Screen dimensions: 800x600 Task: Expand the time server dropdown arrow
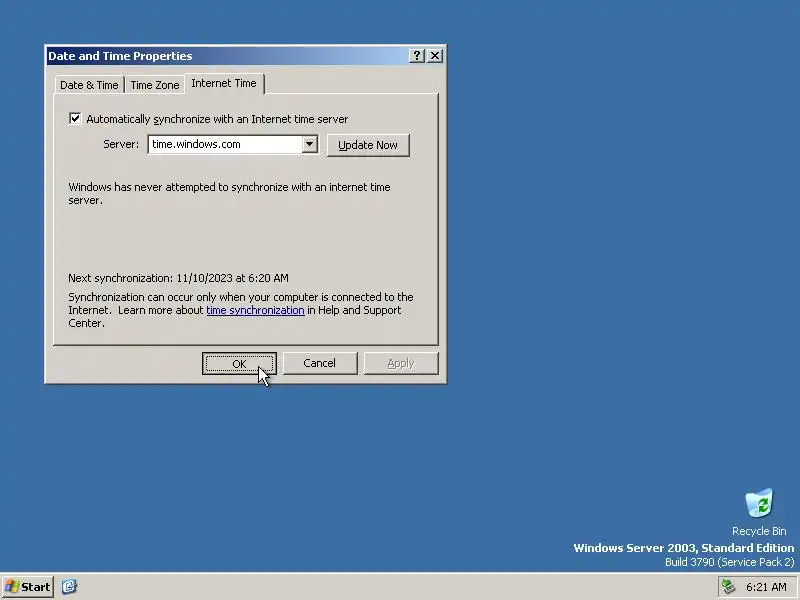309,144
